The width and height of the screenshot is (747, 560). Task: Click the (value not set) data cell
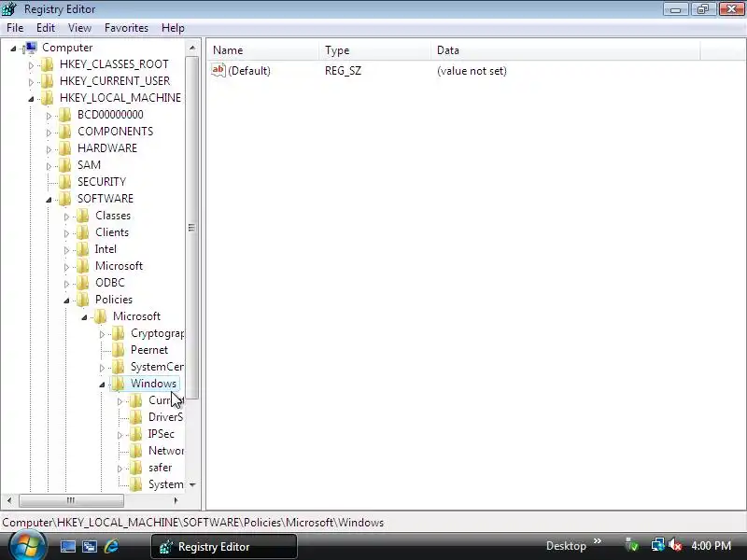[472, 71]
